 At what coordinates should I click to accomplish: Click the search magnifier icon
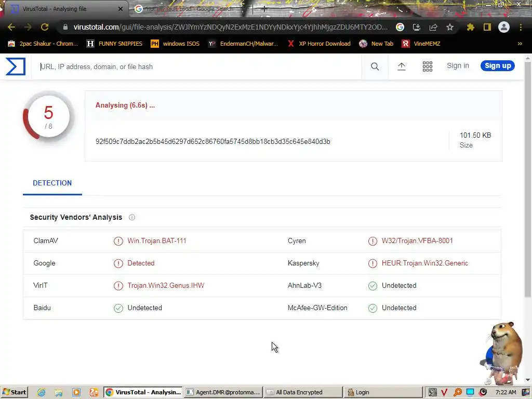pos(375,66)
